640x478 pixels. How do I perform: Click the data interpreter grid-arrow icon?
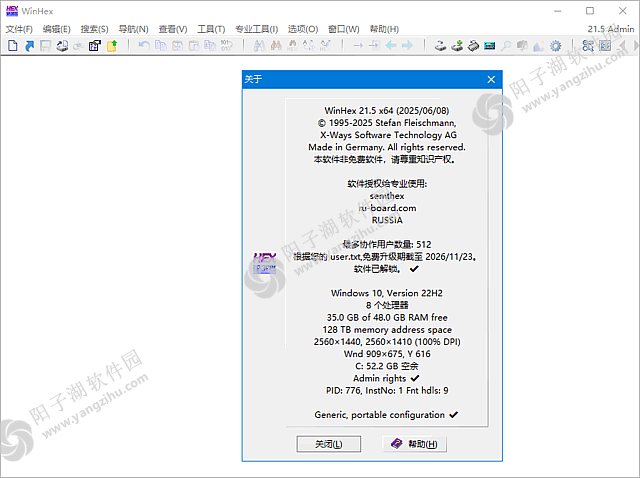pyautogui.click(x=588, y=45)
